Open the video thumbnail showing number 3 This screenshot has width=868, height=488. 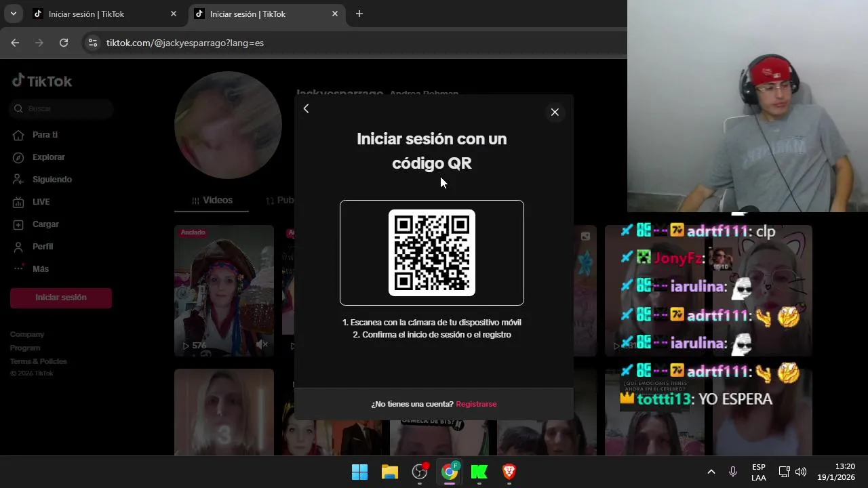pos(224,412)
